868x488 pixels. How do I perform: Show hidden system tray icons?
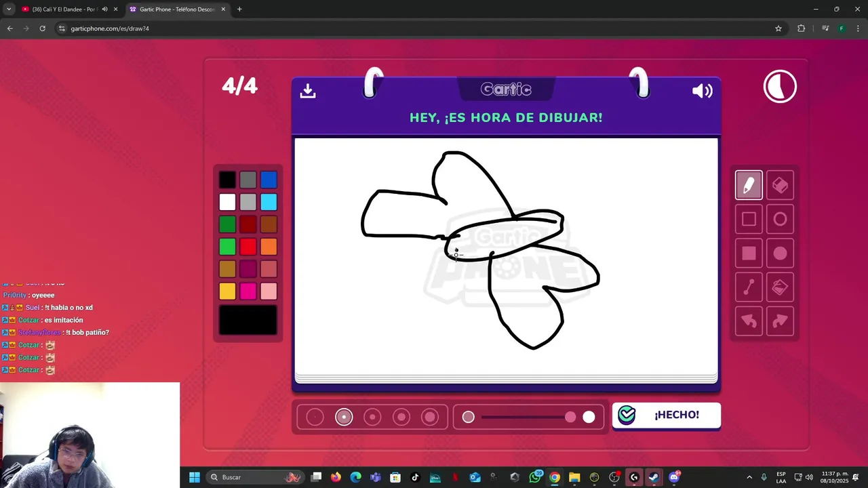pyautogui.click(x=749, y=477)
